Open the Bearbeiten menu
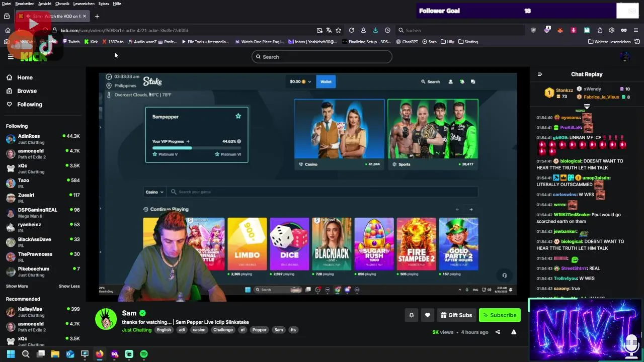Screen dimensions: 644x362 click(25, 4)
